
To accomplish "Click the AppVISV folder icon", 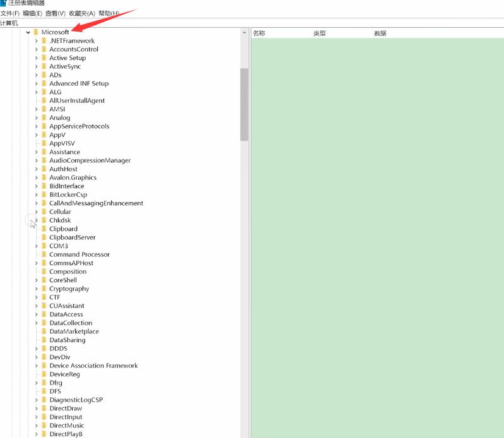I will coord(44,143).
